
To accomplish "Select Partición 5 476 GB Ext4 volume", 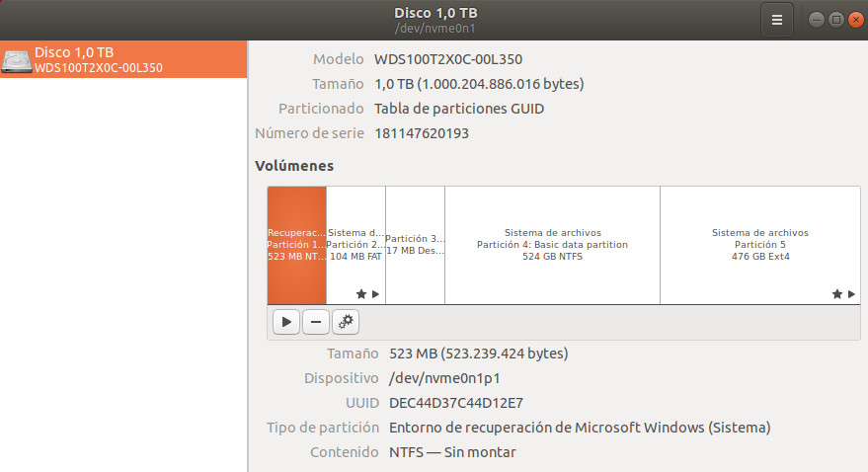I will coord(759,244).
